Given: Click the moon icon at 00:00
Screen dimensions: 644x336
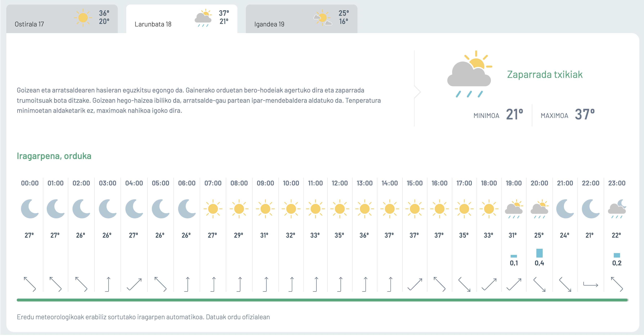Looking at the screenshot, I should (x=30, y=209).
